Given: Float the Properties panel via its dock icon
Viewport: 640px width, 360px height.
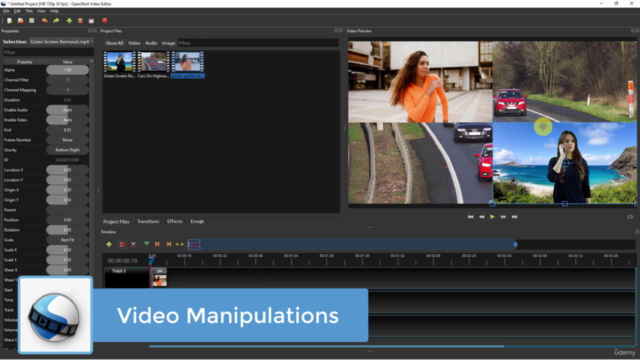Looking at the screenshot, I should click(x=90, y=31).
